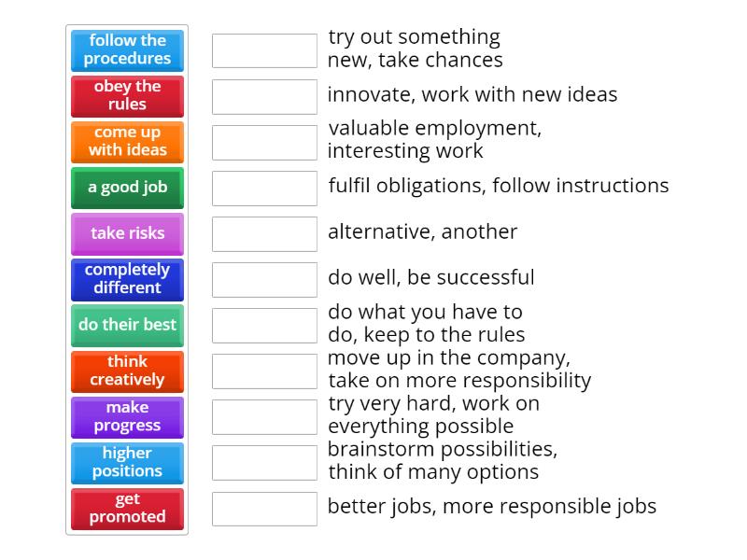Choose the 'completely different' tile

[x=127, y=279]
